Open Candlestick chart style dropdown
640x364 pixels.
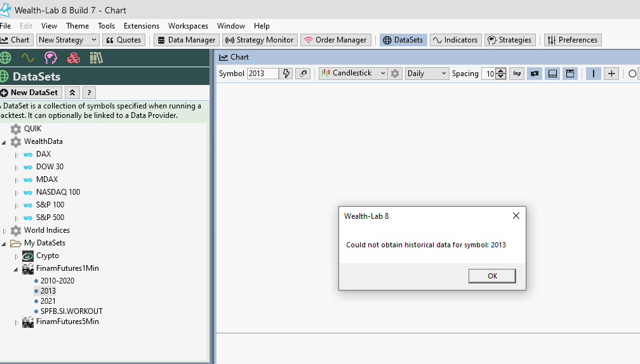353,74
